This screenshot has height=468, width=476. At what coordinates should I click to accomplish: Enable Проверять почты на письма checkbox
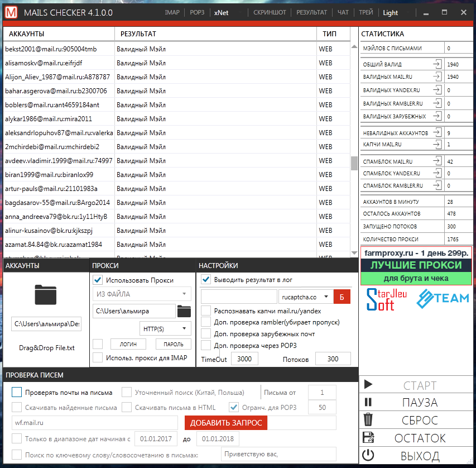tap(17, 392)
